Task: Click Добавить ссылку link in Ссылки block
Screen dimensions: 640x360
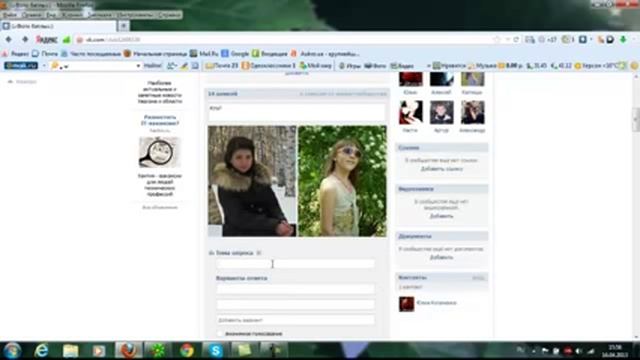Action: [x=441, y=169]
